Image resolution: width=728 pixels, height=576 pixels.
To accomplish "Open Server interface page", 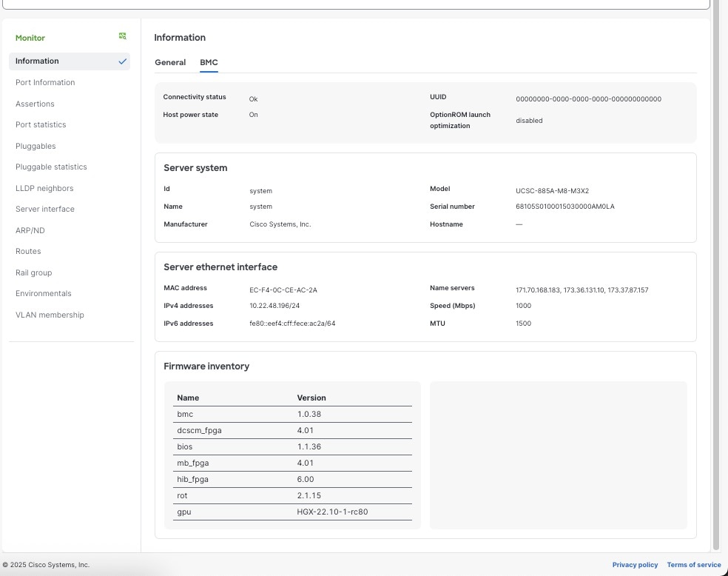I will (45, 210).
